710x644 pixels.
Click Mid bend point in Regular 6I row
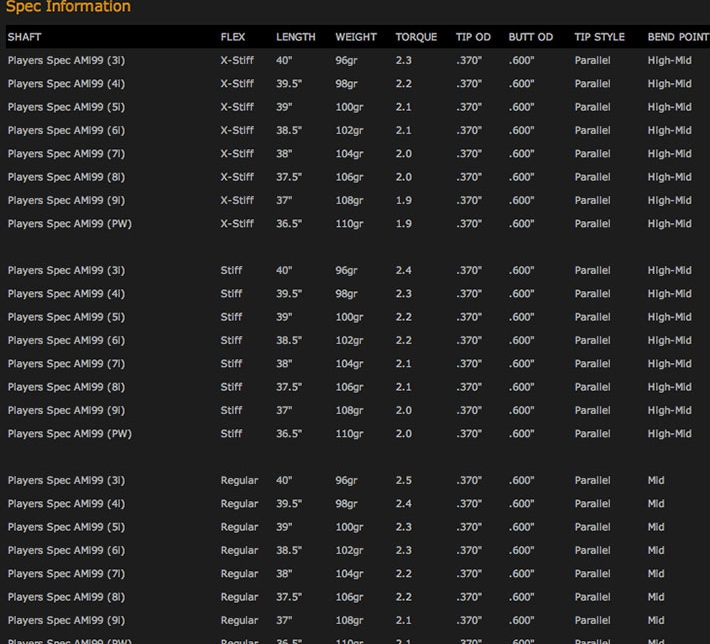pyautogui.click(x=656, y=550)
